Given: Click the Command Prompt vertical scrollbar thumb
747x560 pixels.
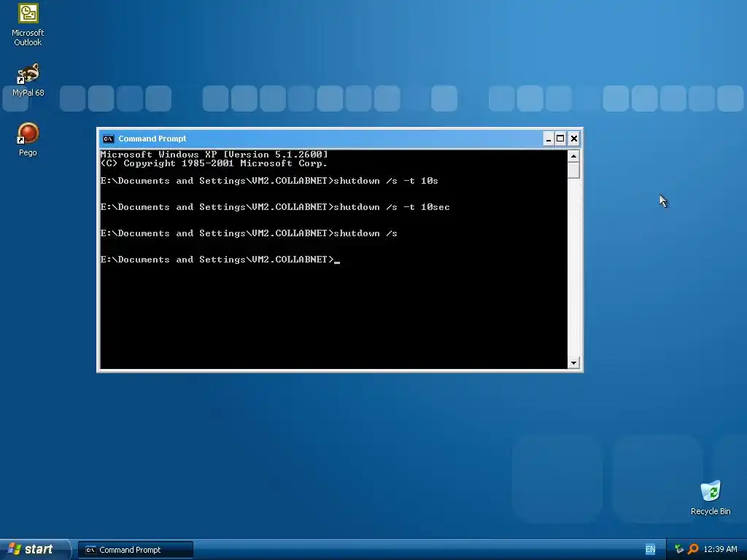Looking at the screenshot, I should 573,170.
